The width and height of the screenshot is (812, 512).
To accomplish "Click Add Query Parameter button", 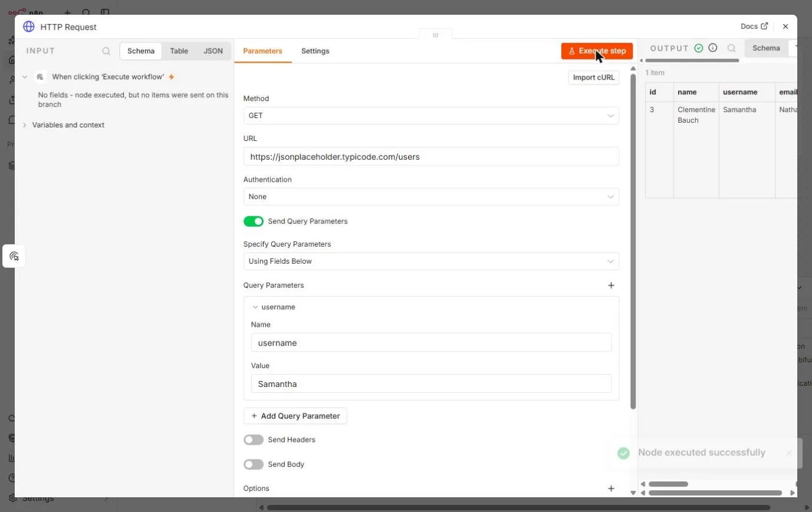I will pyautogui.click(x=295, y=416).
